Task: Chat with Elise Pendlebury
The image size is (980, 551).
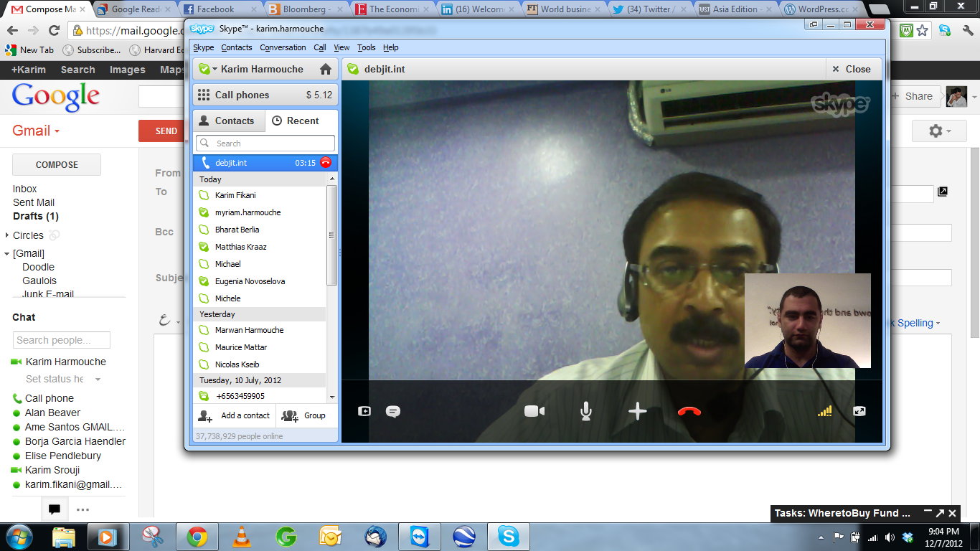Action: click(63, 456)
